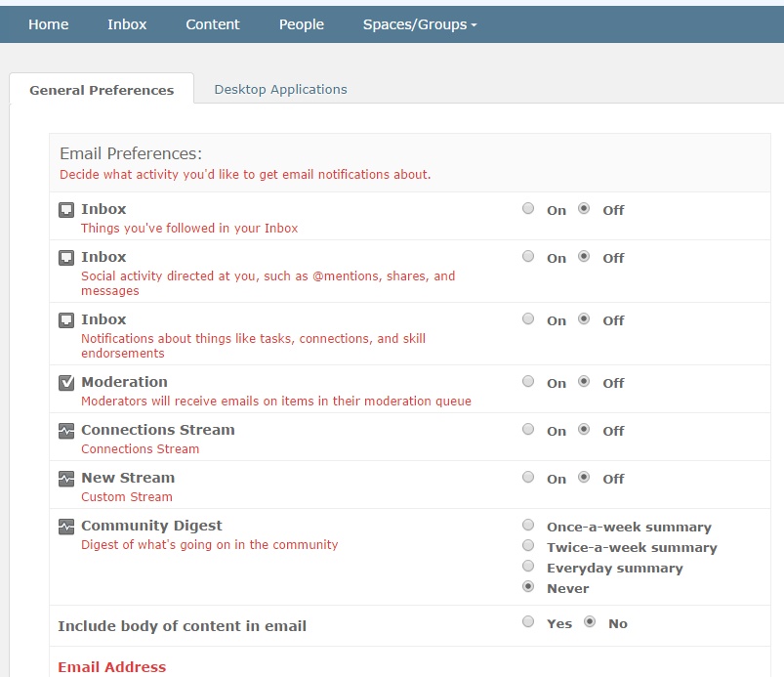This screenshot has height=677, width=784.
Task: Click the Connections Stream activity icon
Action: (66, 431)
